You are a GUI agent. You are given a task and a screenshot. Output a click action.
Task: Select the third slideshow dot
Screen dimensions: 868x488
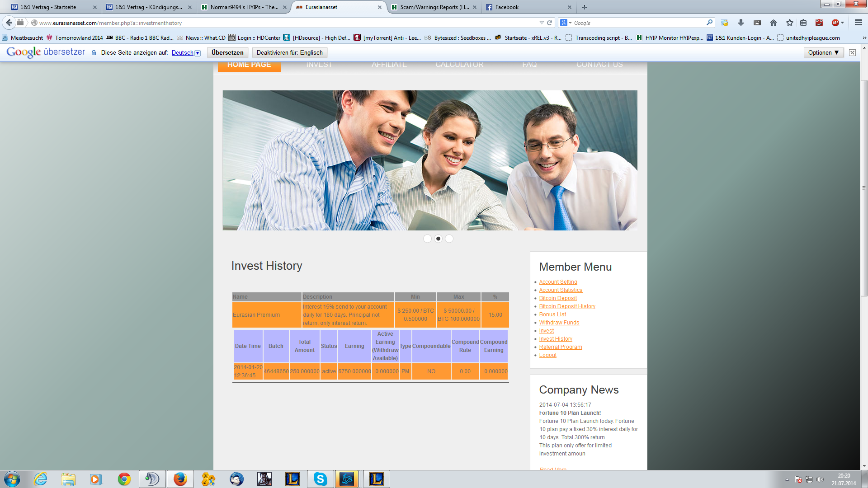coord(449,239)
